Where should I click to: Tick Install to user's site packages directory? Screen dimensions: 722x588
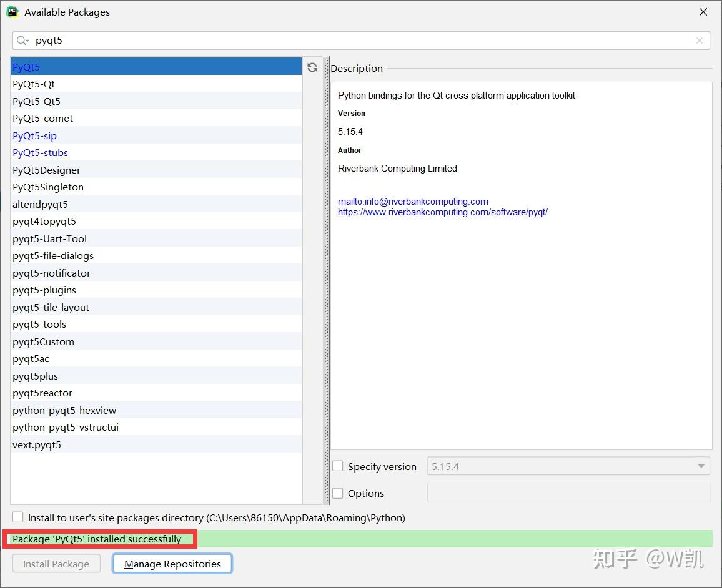[18, 517]
